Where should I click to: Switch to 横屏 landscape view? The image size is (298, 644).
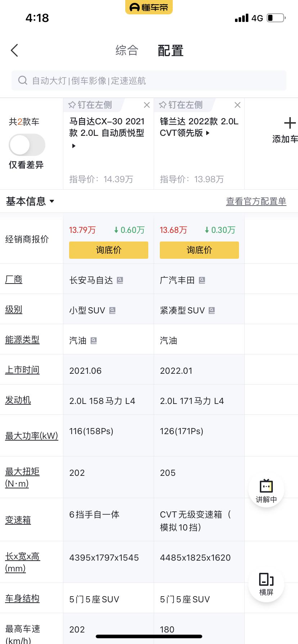coord(266,585)
